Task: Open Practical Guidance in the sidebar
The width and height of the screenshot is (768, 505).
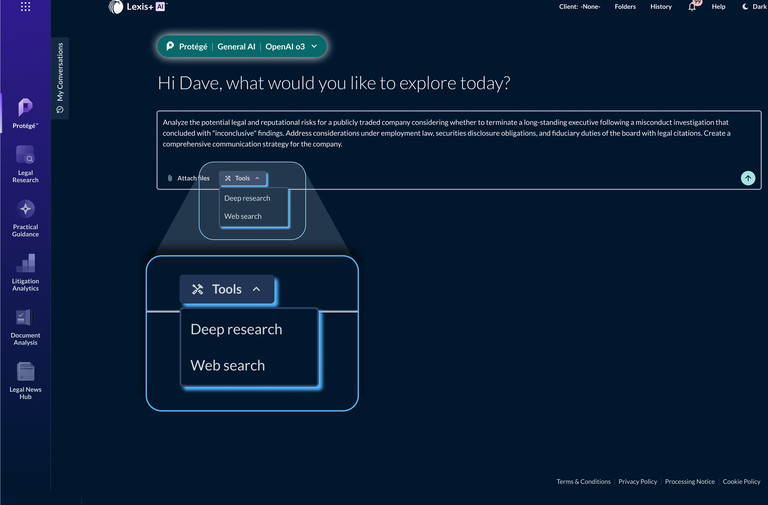Action: pos(25,218)
